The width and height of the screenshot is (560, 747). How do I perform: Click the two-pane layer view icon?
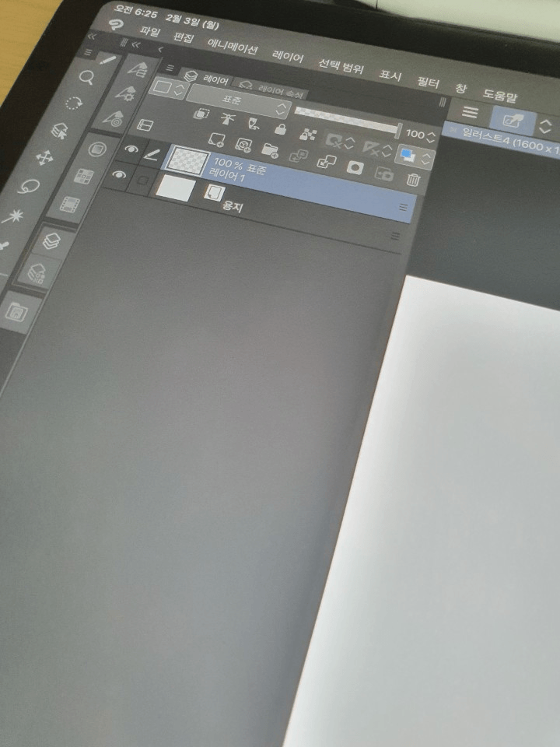pos(145,124)
